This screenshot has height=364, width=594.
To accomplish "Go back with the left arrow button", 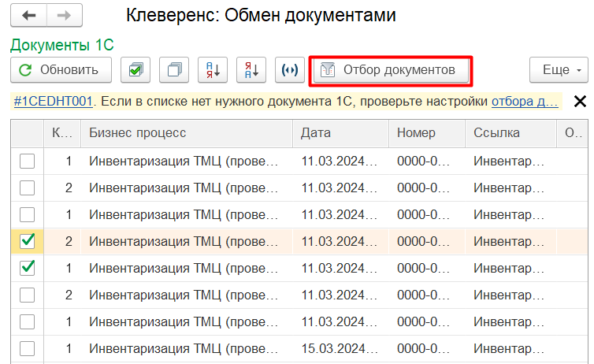I will coord(29,16).
